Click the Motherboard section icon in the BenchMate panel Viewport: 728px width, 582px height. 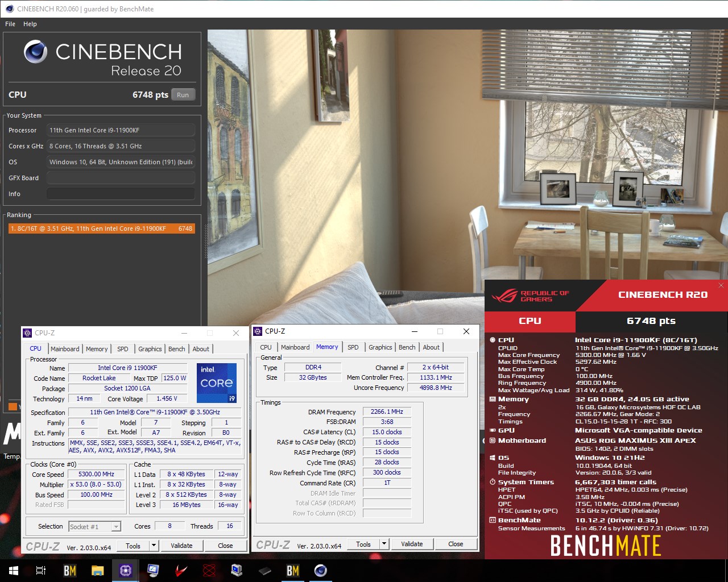(x=493, y=440)
